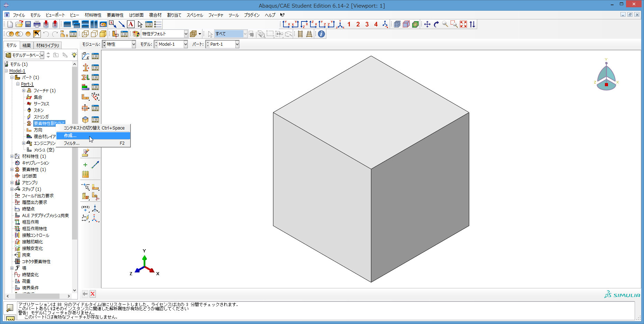Open the ビューポート menu
Viewport: 644px width, 324px height.
55,15
